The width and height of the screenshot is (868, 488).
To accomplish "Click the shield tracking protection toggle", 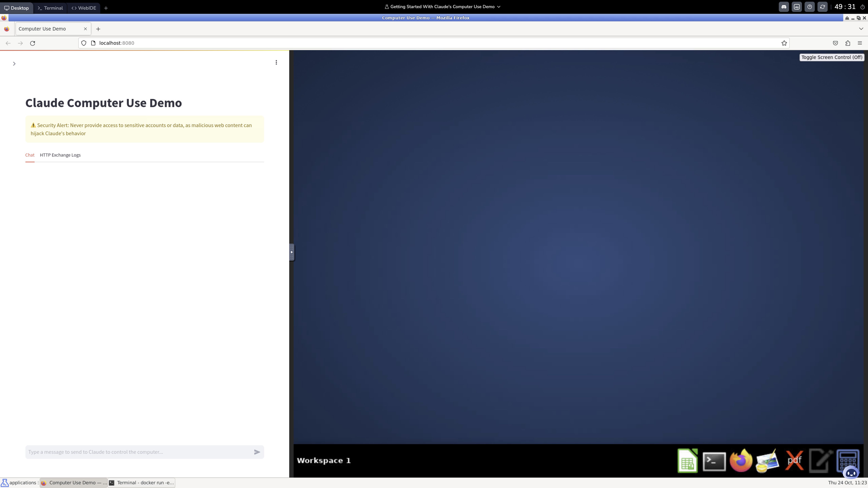I will click(84, 43).
